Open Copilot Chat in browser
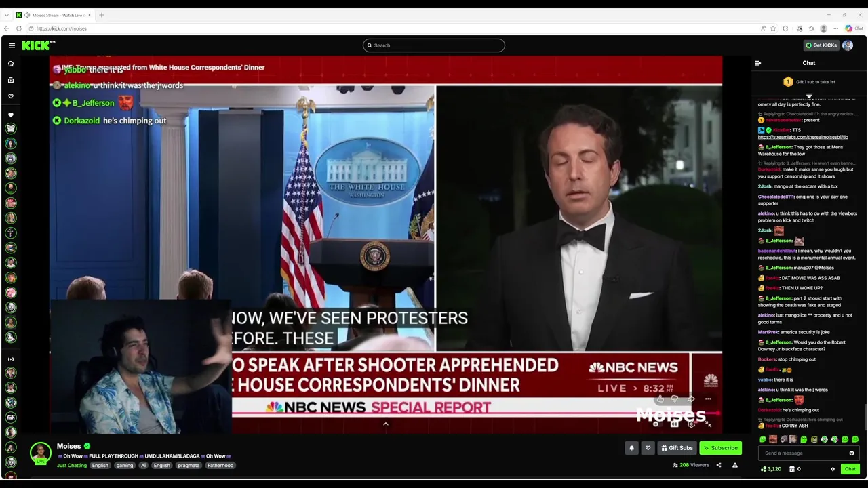Viewport: 868px width, 488px height. pos(853,28)
